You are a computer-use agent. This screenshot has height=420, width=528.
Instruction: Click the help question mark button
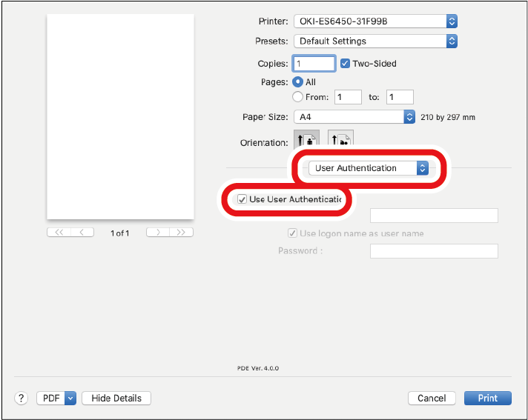[22, 399]
